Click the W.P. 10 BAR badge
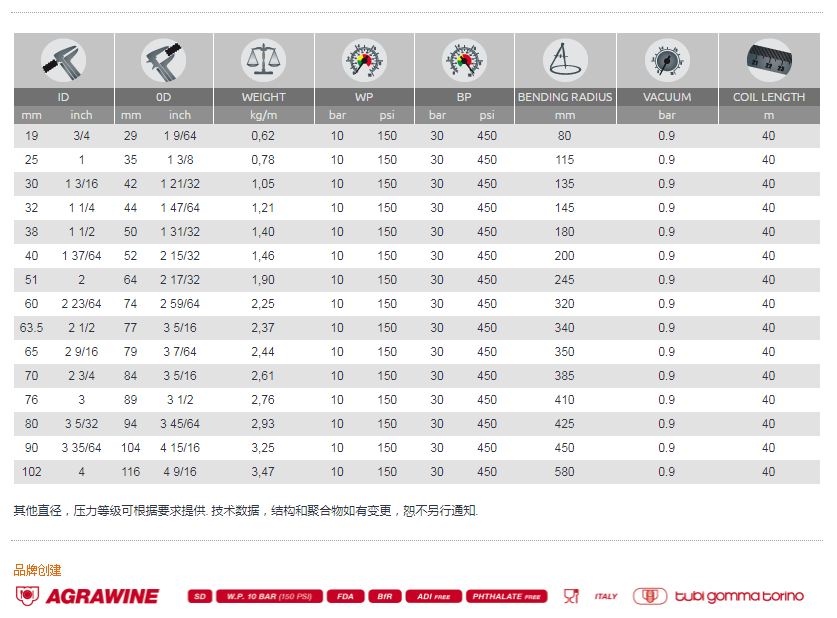This screenshot has height=618, width=837. coord(268,596)
